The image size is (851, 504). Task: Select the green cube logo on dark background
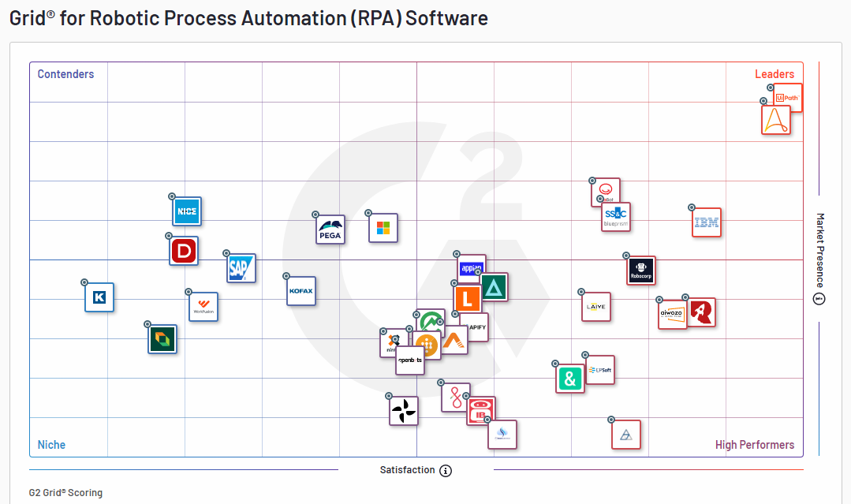162,339
